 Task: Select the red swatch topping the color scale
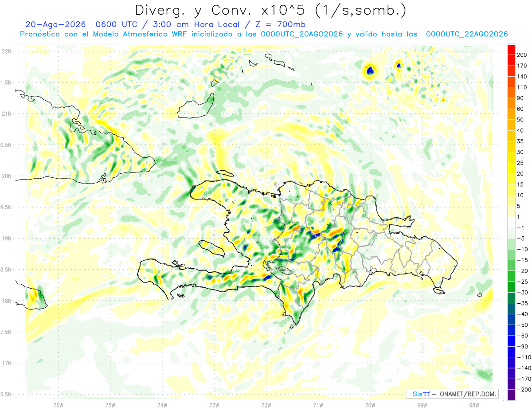pos(511,49)
